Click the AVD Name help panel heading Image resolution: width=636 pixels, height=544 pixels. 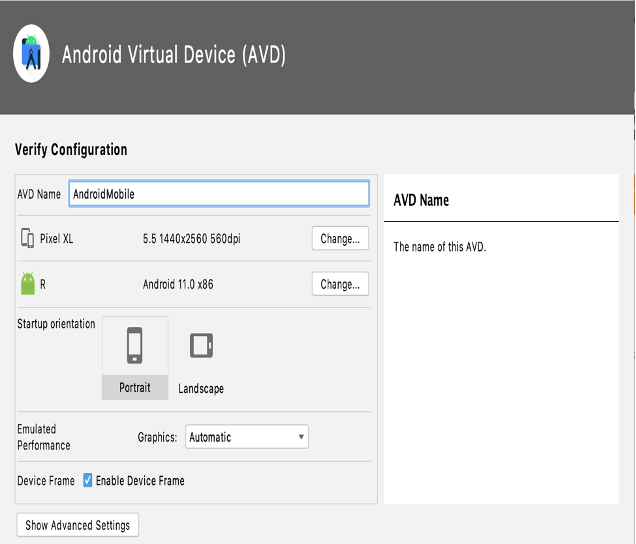click(x=421, y=200)
